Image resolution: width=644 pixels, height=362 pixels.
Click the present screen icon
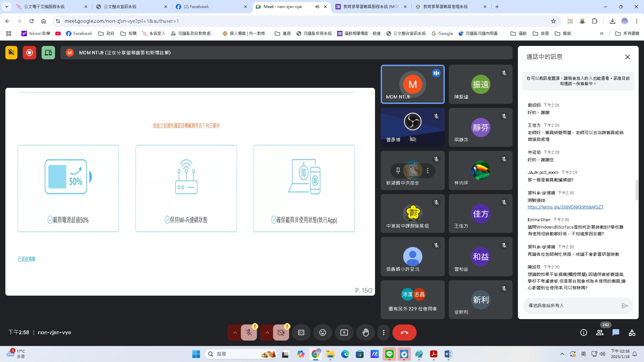(x=344, y=333)
